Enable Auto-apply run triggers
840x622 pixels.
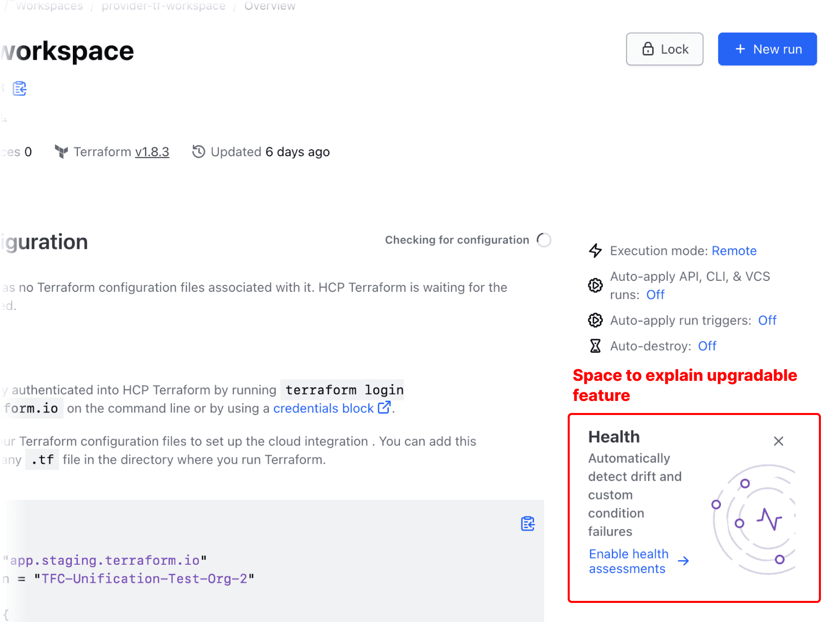(x=767, y=320)
